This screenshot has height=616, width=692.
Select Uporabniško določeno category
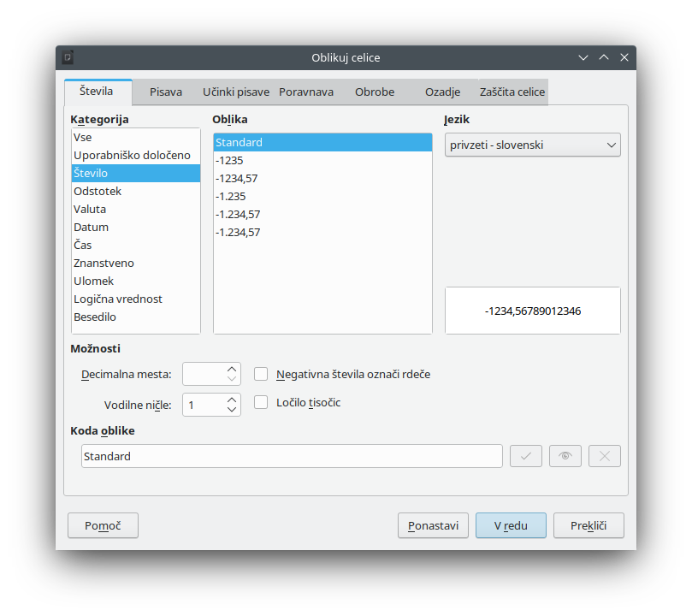(135, 156)
